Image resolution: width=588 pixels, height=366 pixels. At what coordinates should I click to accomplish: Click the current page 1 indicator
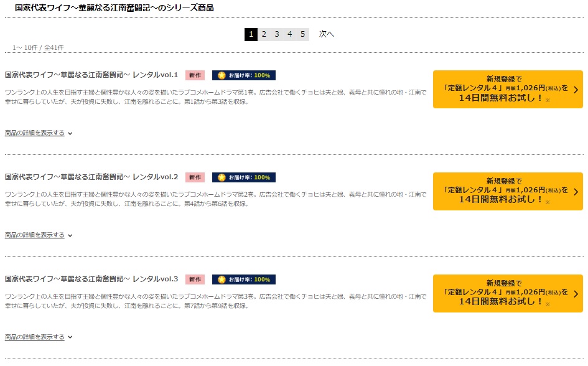[251, 34]
